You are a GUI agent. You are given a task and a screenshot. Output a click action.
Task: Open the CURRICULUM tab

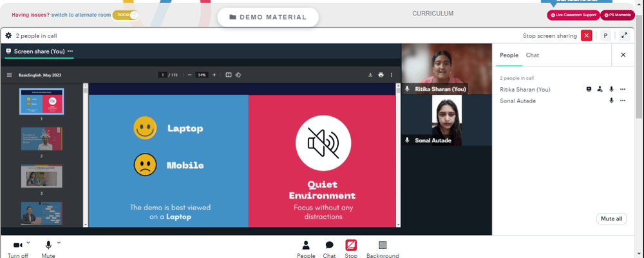point(433,14)
